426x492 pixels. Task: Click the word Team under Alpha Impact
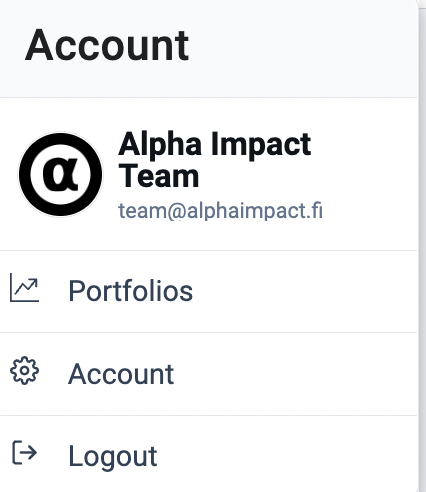coord(159,176)
